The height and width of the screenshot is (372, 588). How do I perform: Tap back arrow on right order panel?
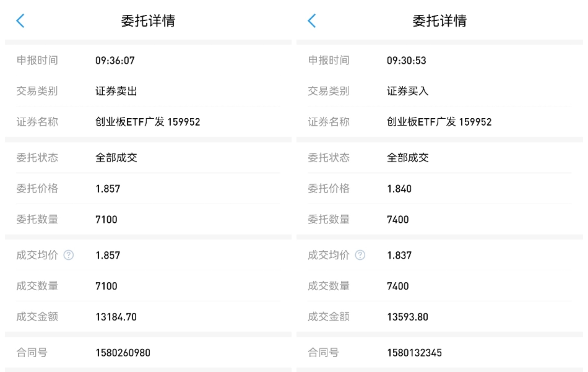312,21
